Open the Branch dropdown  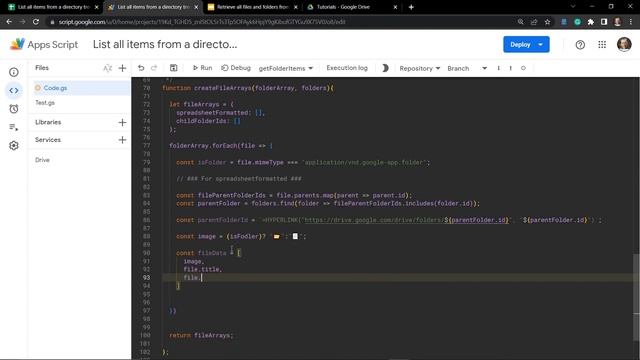(x=467, y=68)
